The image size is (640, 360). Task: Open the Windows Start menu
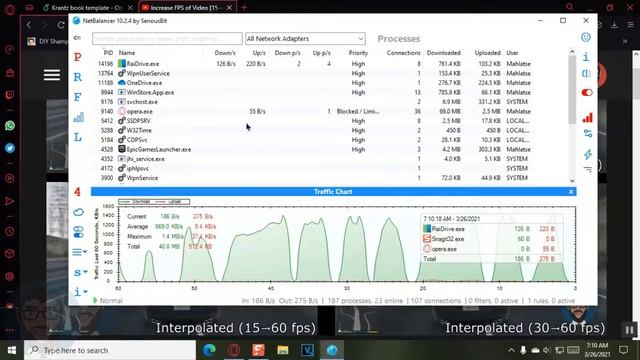12,350
